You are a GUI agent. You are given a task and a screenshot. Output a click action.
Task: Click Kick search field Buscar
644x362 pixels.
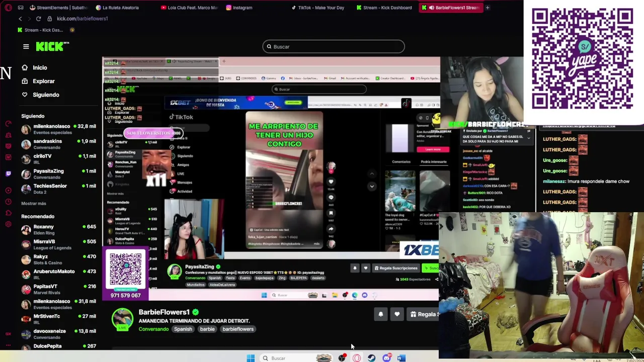(333, 47)
